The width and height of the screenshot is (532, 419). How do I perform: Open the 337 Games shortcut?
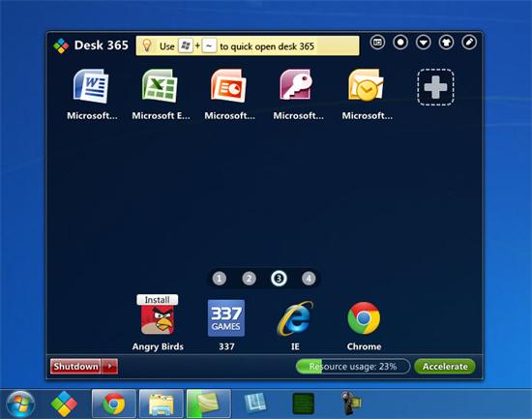[x=226, y=318]
